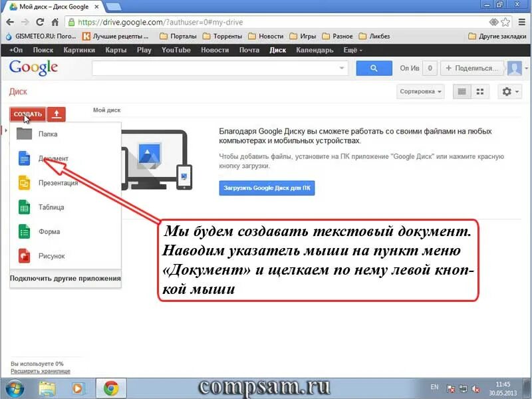Open a new browser tab
Screen dimensions: 532x399
[113, 7]
